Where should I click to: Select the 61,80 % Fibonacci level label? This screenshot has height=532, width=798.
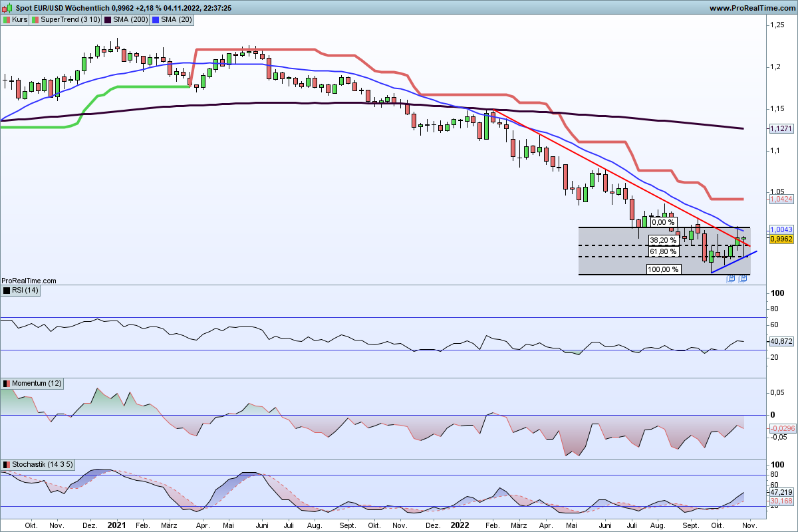[663, 251]
